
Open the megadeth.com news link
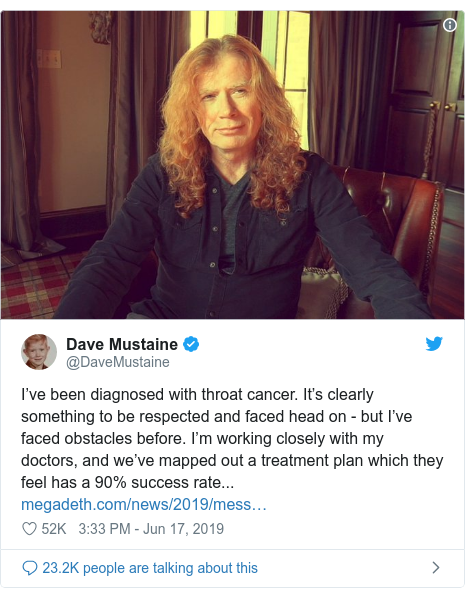(144, 504)
